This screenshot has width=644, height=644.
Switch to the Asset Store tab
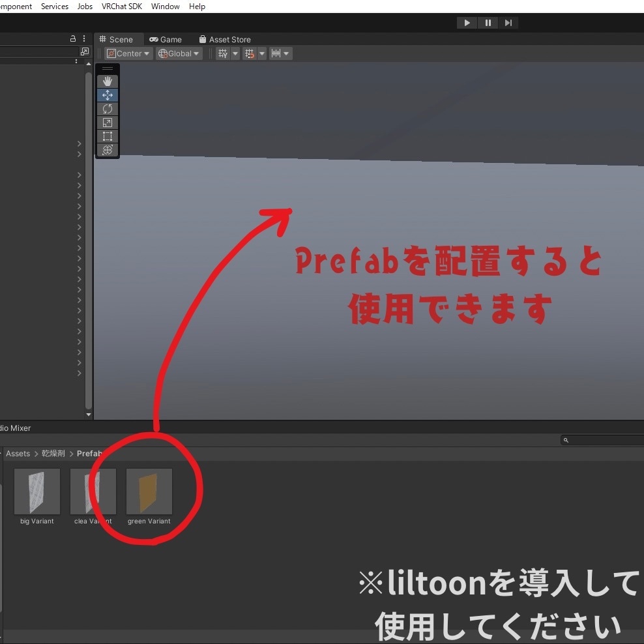[225, 39]
